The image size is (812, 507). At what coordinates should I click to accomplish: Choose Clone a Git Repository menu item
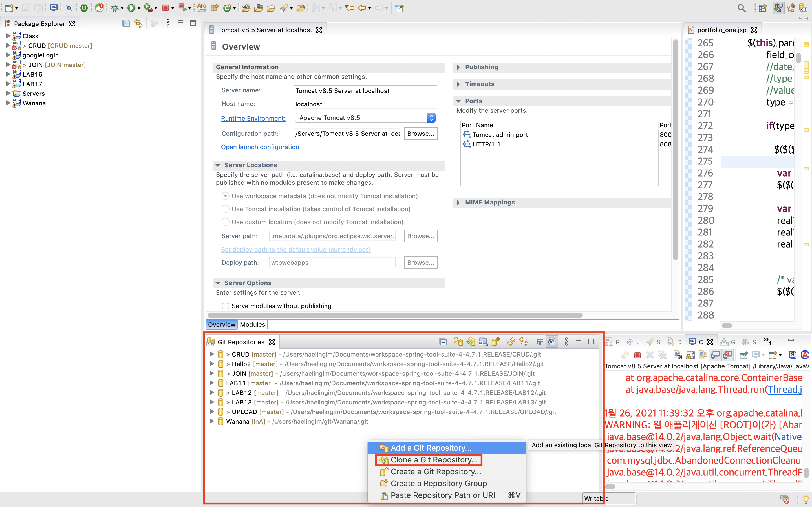(x=434, y=460)
